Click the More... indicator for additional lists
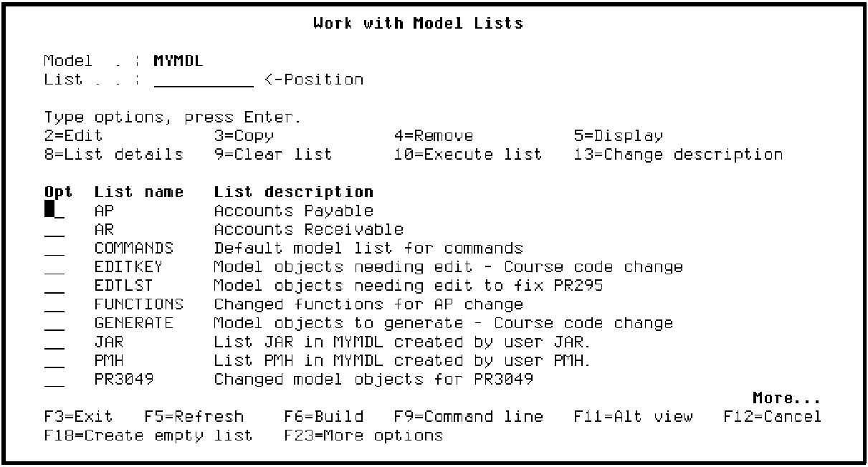 pos(786,398)
